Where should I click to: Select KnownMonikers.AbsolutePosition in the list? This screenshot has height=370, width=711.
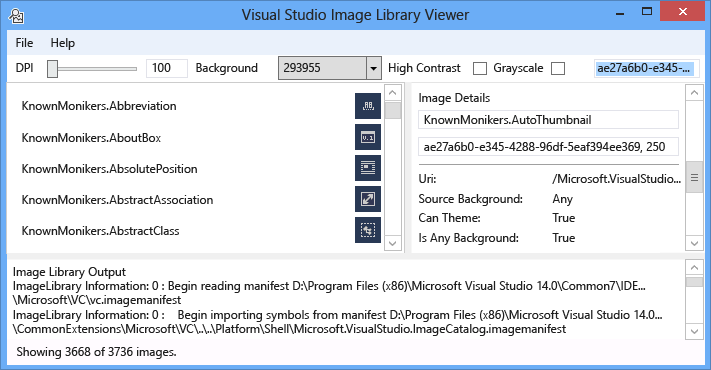(x=109, y=169)
